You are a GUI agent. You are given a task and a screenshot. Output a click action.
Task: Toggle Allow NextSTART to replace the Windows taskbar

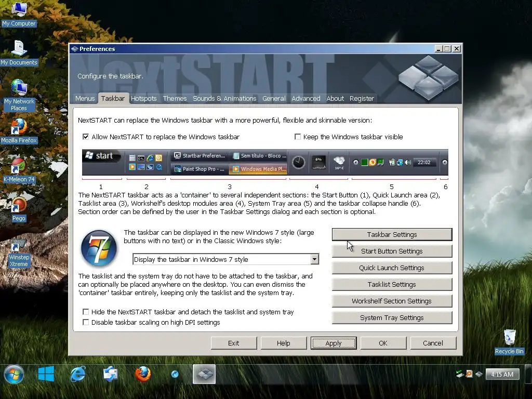coord(86,137)
